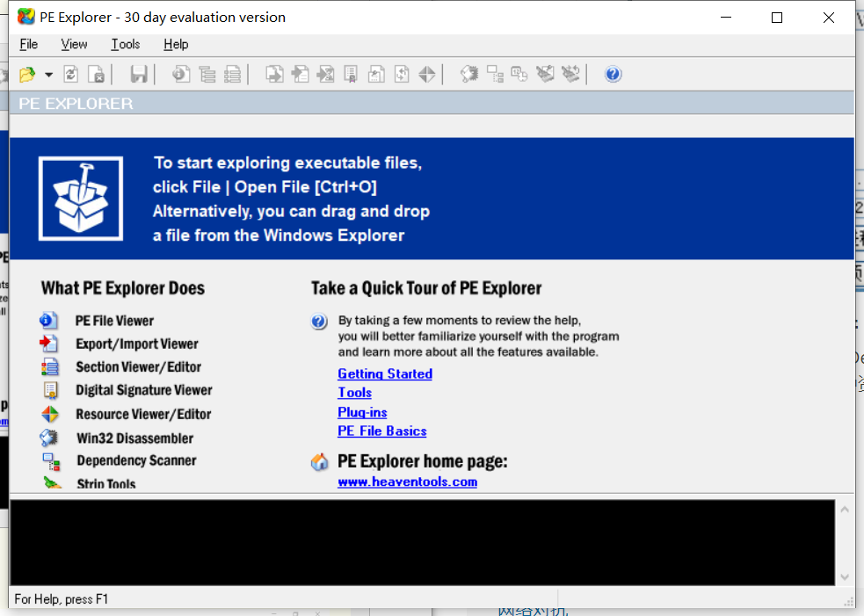Click the icon beside Resource Viewer/Editor
864x616 pixels.
pos(49,414)
